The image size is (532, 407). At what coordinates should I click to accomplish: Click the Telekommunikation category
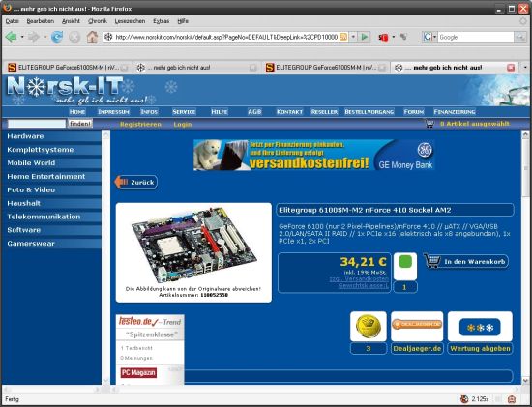51,217
